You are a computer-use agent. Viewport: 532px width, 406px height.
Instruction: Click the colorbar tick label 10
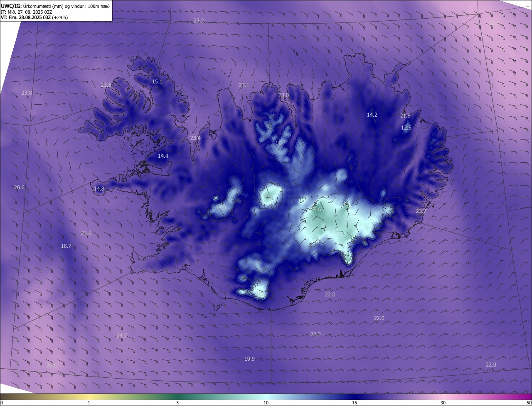266,403
